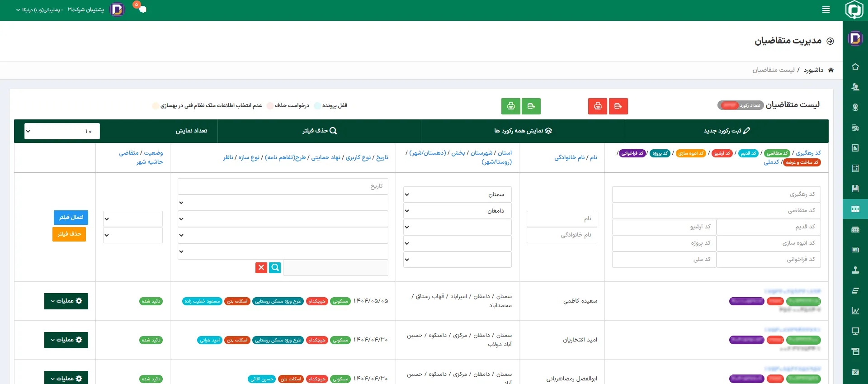Open عملیات dropdown for سعیده کاظمی
868x384 pixels.
tap(66, 301)
